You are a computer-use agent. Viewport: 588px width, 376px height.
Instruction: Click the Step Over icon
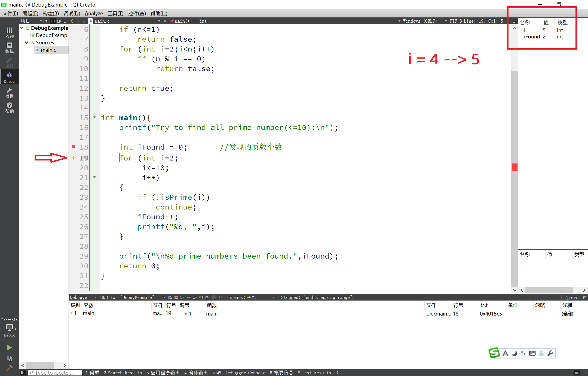(182, 297)
